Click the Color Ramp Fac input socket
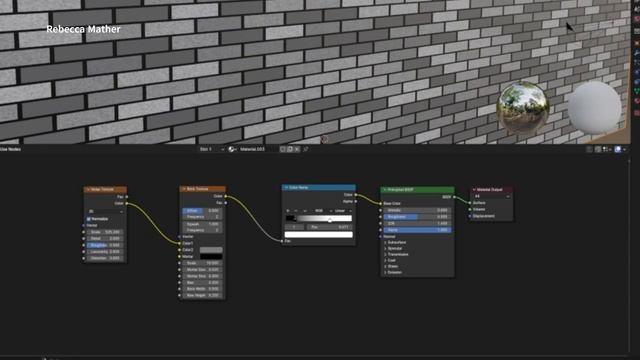The height and width of the screenshot is (360, 640). pyautogui.click(x=282, y=241)
